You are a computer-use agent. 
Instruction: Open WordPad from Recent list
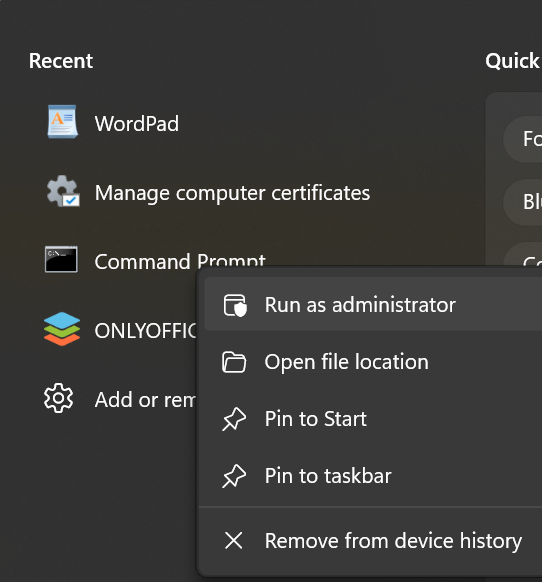[137, 124]
